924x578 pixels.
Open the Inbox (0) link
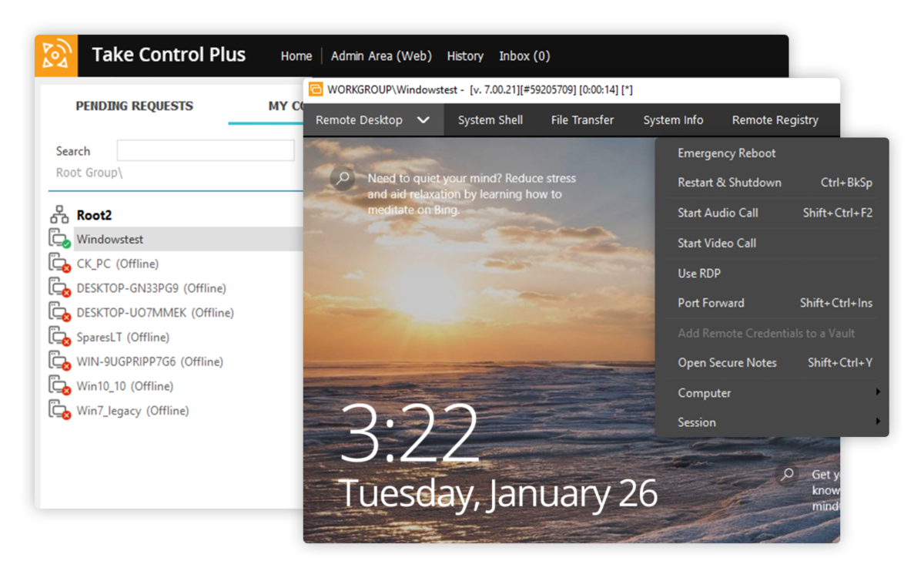(524, 56)
